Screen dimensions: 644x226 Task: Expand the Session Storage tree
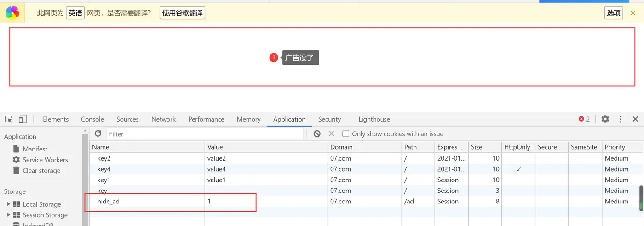(8, 215)
